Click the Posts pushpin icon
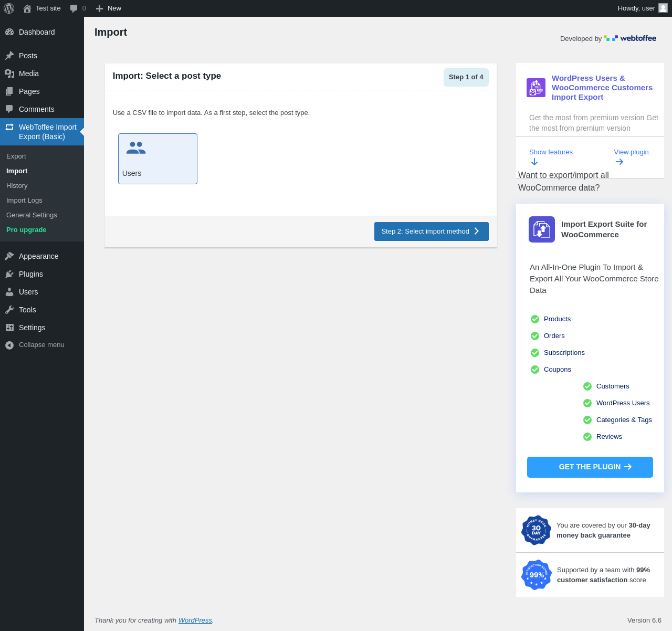 pyautogui.click(x=9, y=56)
